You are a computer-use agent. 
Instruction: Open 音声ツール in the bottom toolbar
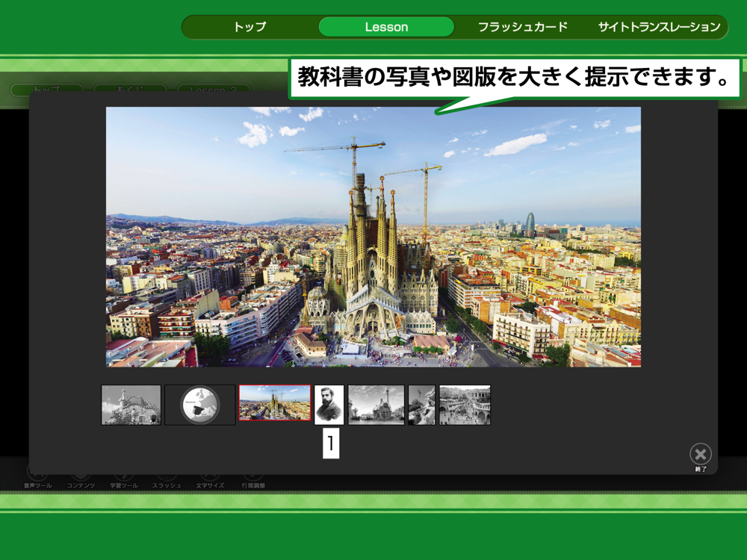click(x=37, y=476)
